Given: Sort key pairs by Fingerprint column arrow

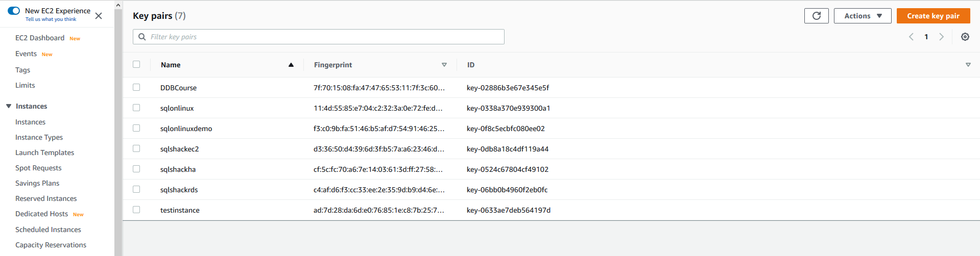Looking at the screenshot, I should pyautogui.click(x=444, y=65).
